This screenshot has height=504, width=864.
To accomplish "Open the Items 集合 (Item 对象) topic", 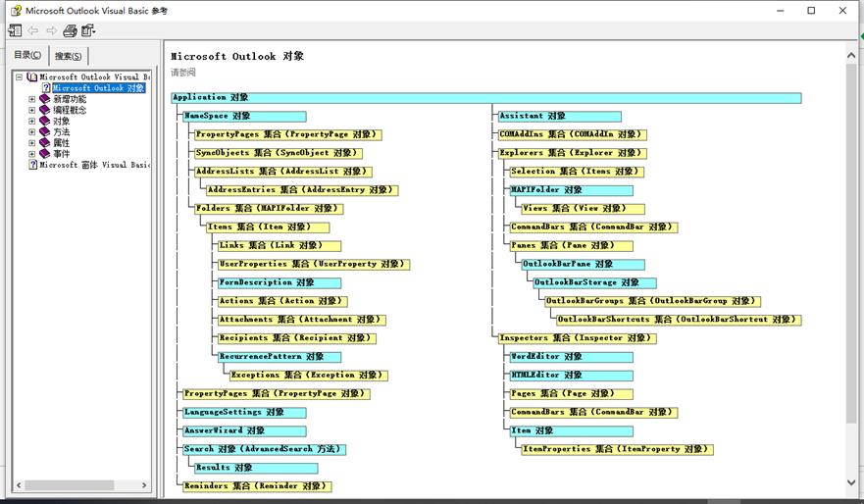I will point(268,227).
